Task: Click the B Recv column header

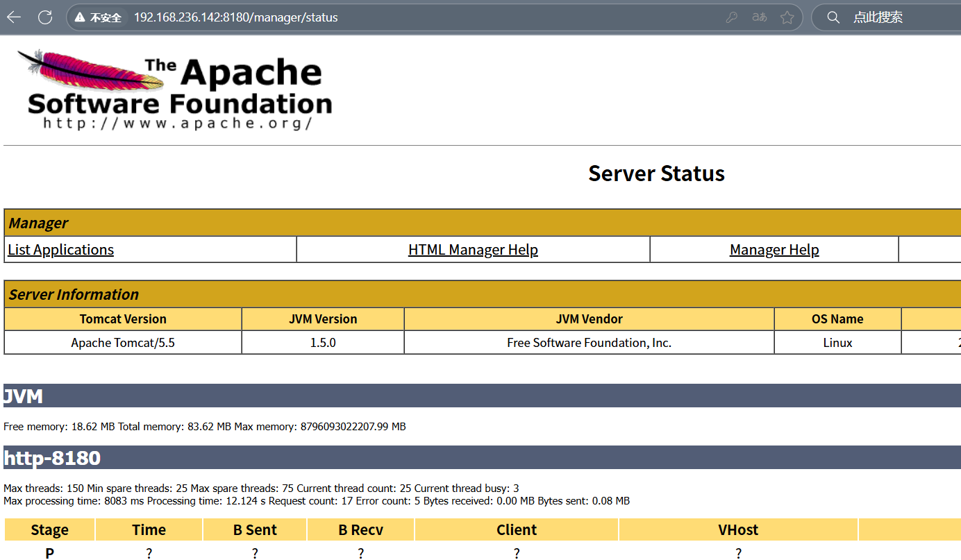Action: coord(361,530)
